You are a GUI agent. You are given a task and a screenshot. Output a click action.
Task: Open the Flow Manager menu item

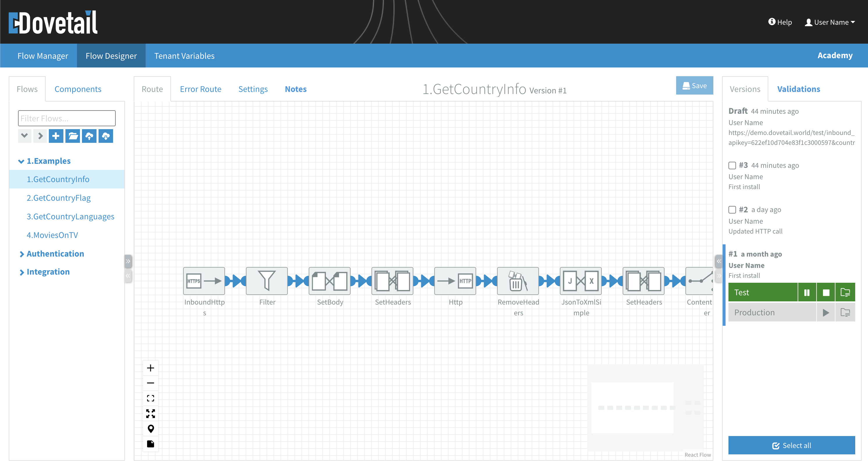pyautogui.click(x=43, y=56)
